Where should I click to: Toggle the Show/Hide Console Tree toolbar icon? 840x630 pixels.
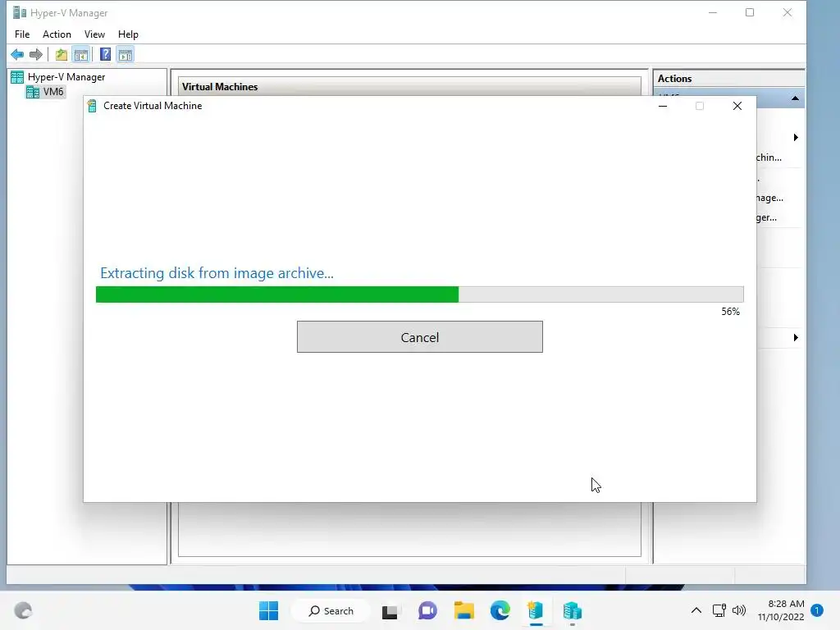click(x=81, y=54)
